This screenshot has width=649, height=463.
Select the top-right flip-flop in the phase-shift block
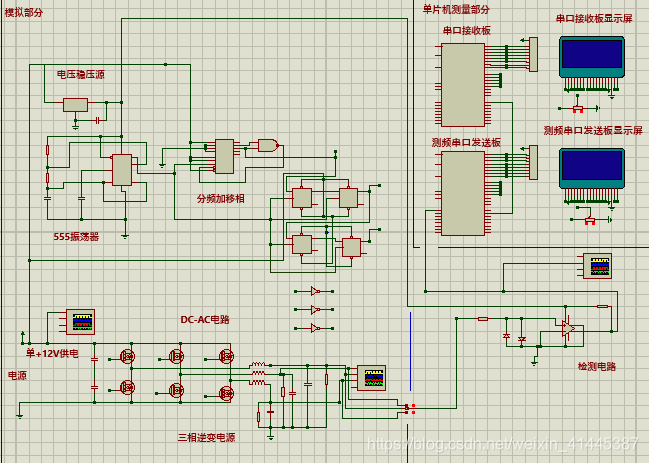point(349,198)
